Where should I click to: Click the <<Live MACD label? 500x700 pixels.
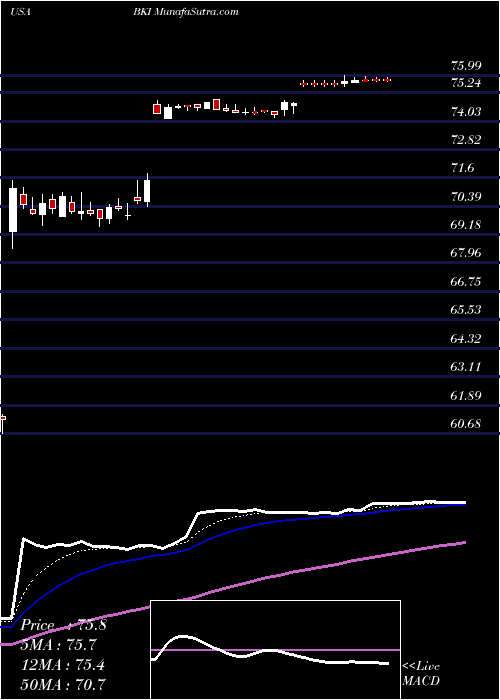coord(421,674)
